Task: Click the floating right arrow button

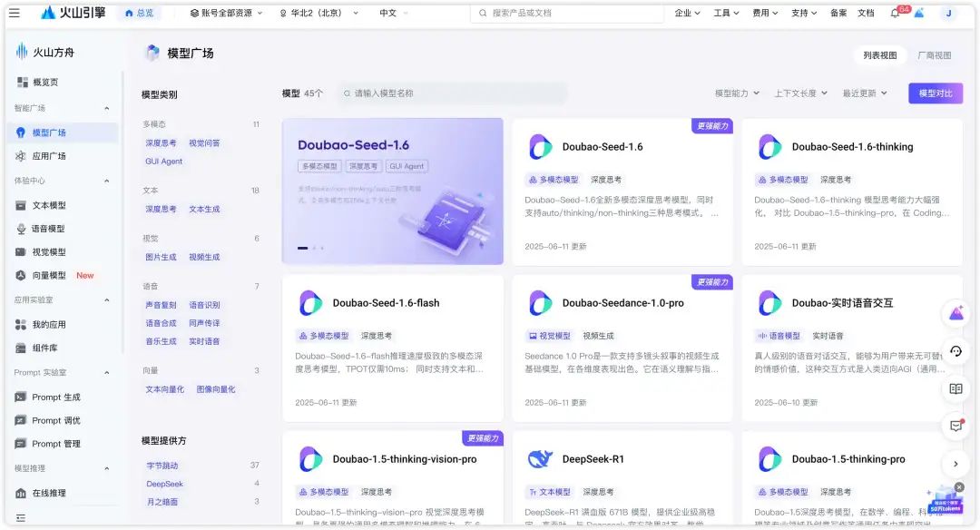Action: (955, 464)
